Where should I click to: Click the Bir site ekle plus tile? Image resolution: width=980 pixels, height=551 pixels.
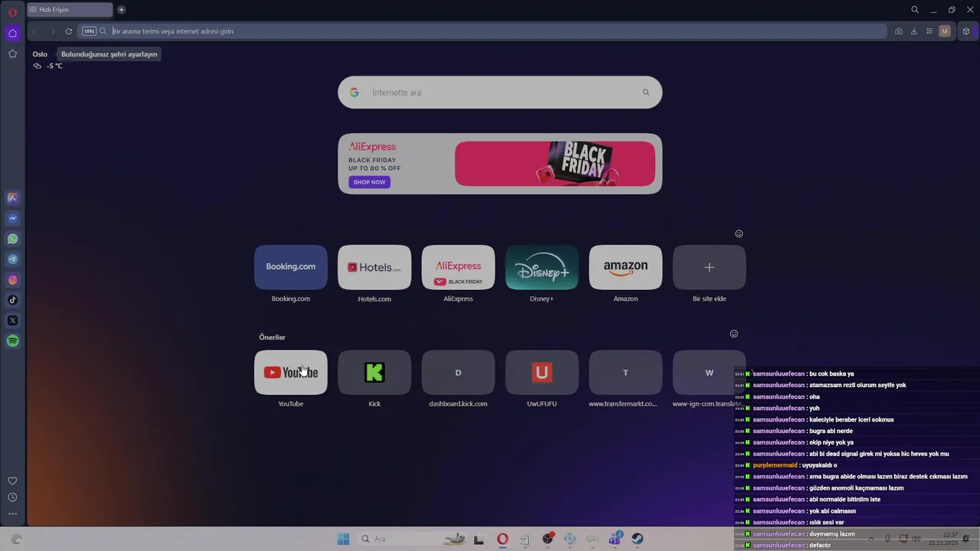(x=709, y=267)
